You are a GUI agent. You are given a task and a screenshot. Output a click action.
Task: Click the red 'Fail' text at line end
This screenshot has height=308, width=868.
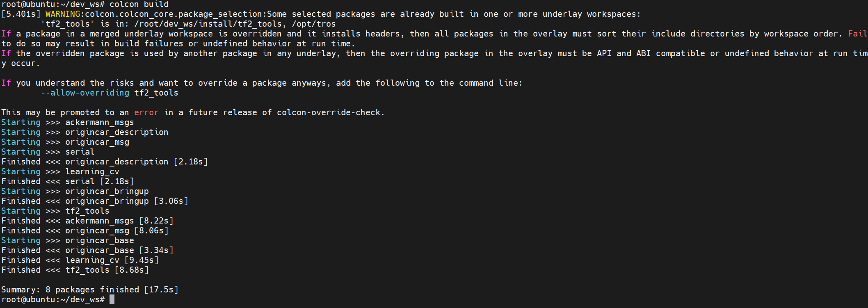[x=858, y=34]
